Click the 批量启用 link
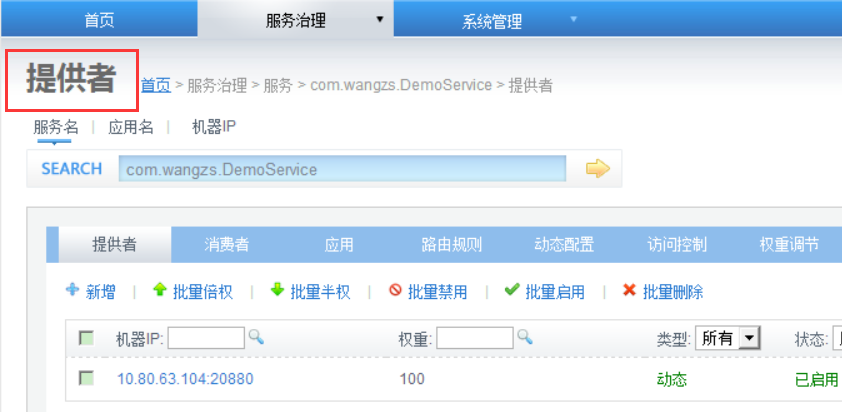The height and width of the screenshot is (412, 842). coord(555,292)
